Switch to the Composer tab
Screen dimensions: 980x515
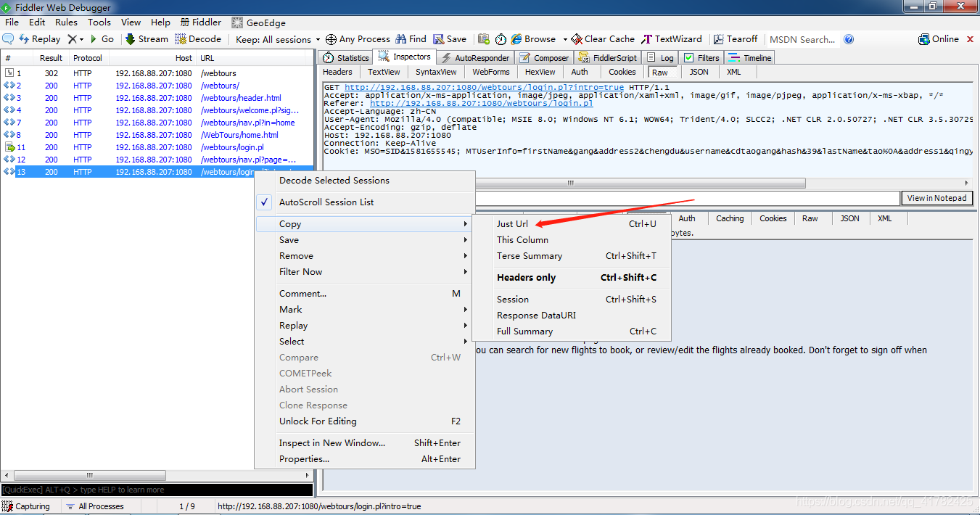(x=544, y=57)
